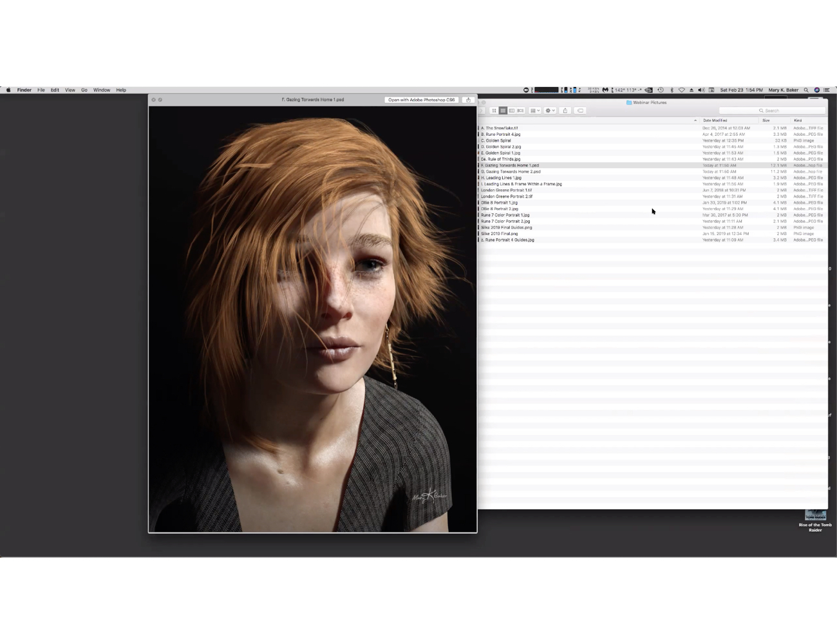Open the Help menu
This screenshot has height=644, width=837.
[x=121, y=90]
